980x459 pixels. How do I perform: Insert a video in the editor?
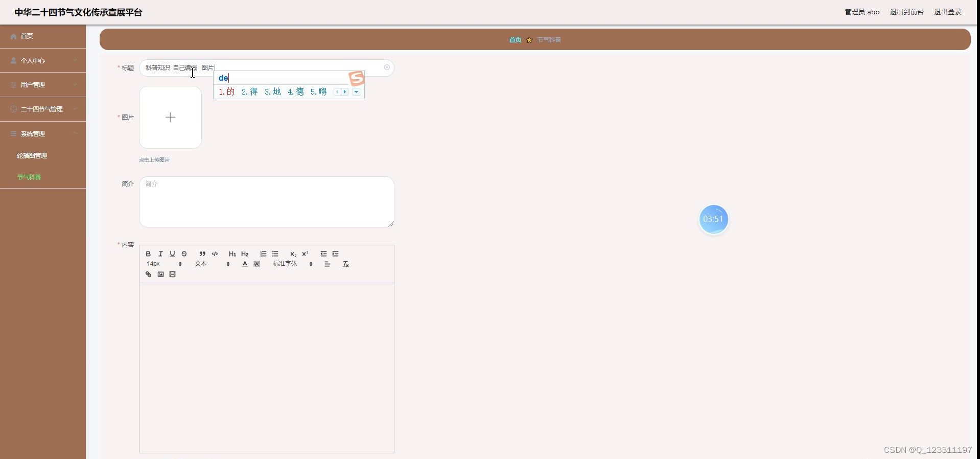[172, 274]
